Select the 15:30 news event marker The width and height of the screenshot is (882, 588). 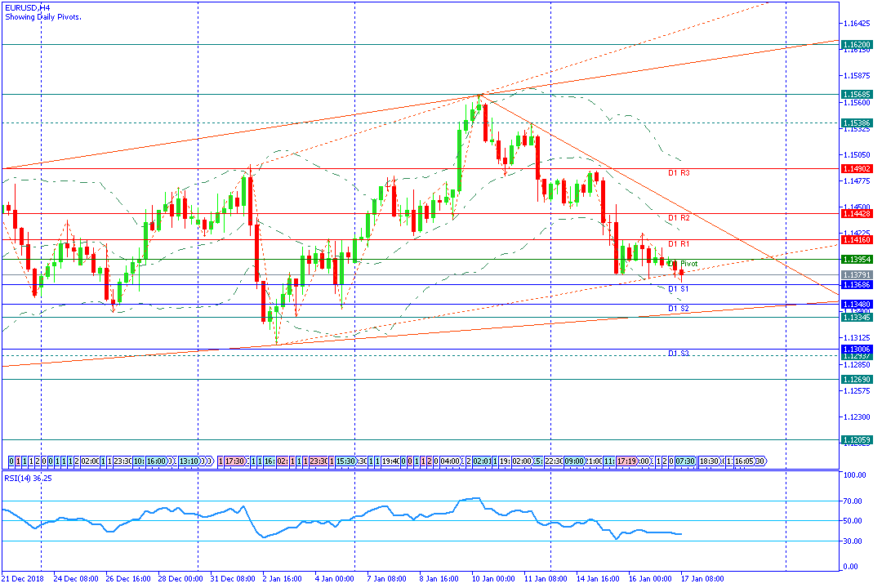tap(346, 461)
